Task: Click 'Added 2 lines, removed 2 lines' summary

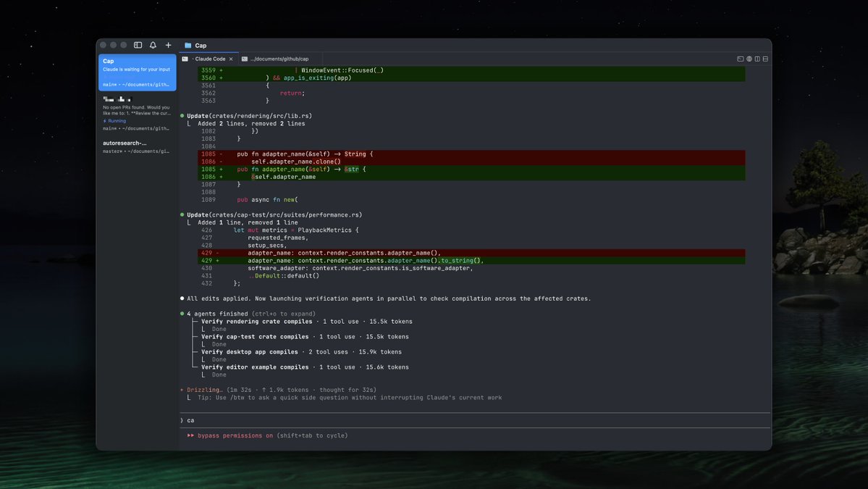Action: pos(251,123)
